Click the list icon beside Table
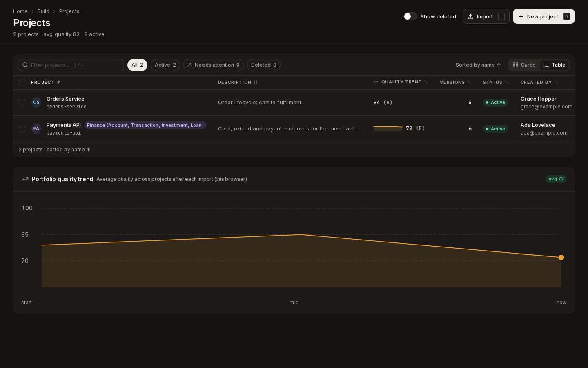The width and height of the screenshot is (588, 368). (x=546, y=65)
